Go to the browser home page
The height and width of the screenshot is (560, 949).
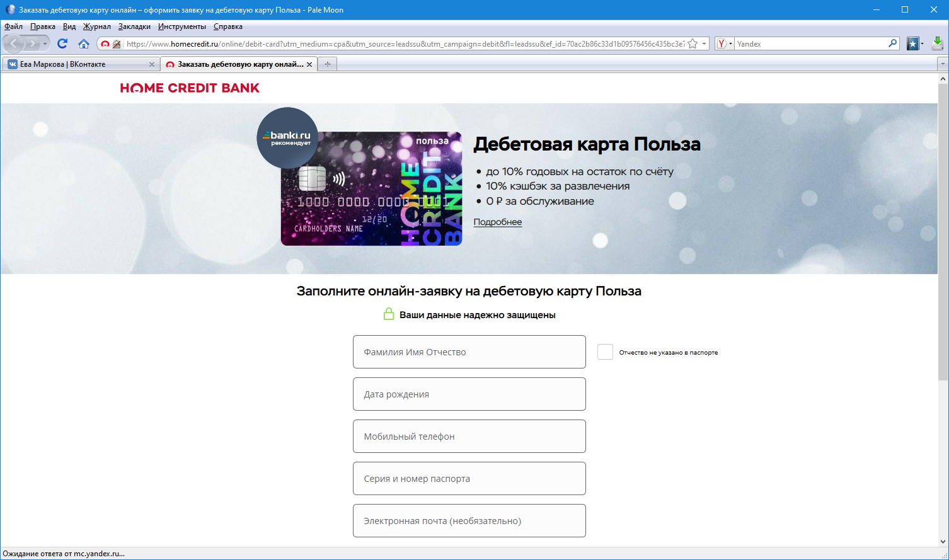tap(84, 43)
